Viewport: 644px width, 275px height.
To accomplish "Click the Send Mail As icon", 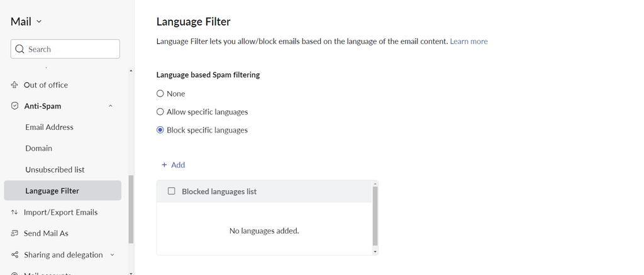I will [14, 234].
